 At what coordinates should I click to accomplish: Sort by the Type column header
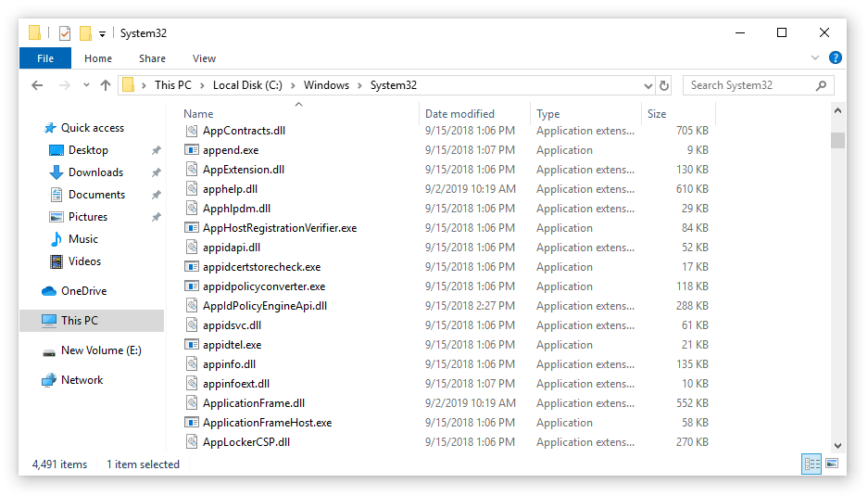click(548, 114)
